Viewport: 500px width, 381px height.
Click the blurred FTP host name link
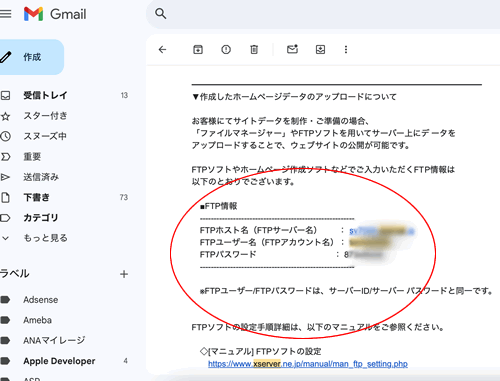381,231
